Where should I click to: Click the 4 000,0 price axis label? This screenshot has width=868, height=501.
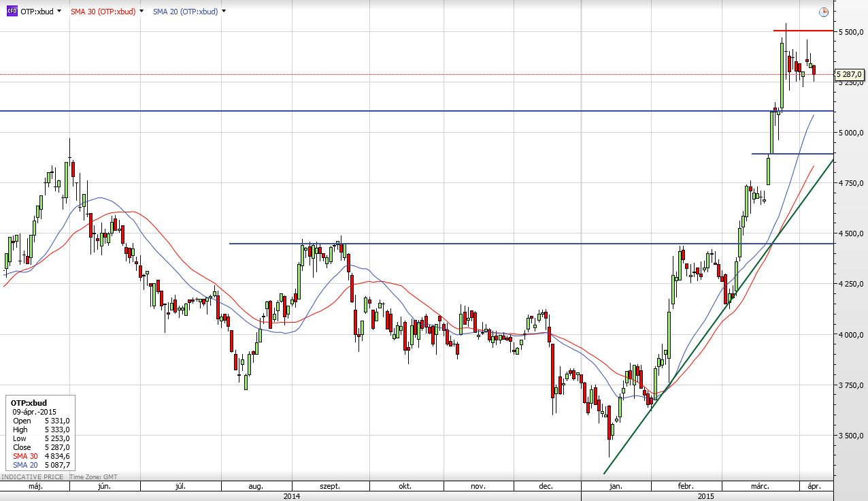point(850,335)
